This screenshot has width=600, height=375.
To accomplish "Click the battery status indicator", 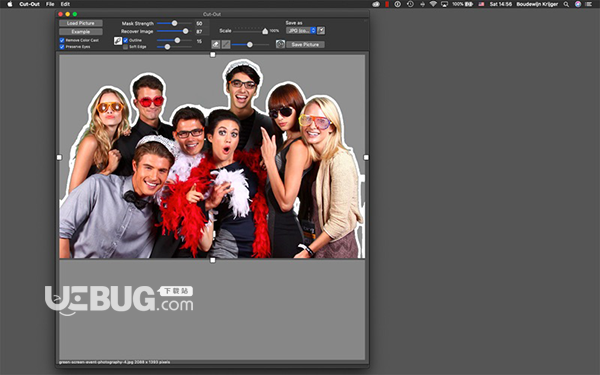I will click(462, 4).
